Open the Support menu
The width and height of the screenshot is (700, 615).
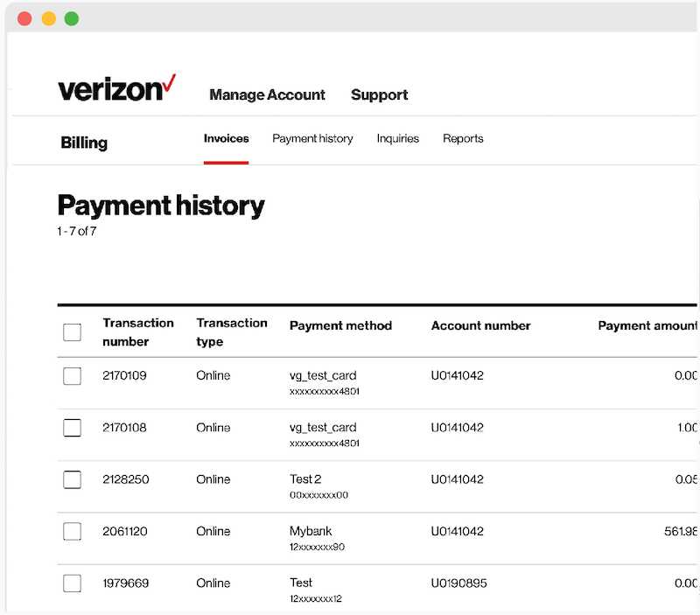(x=379, y=95)
